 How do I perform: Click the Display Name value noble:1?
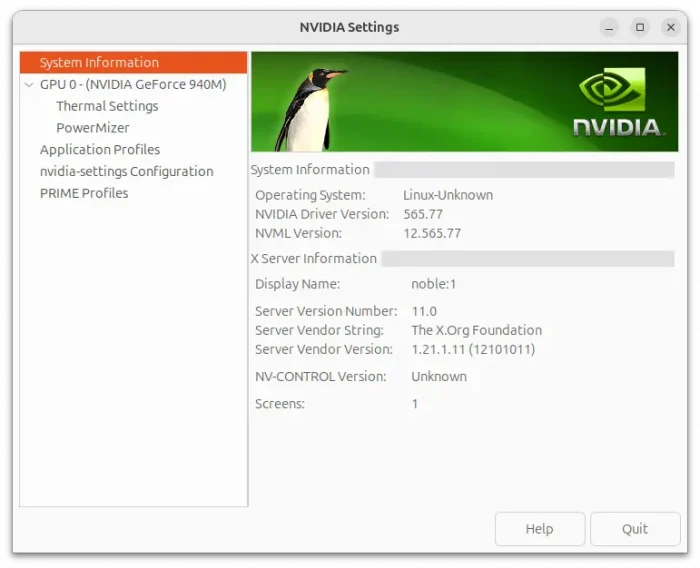[x=433, y=284]
